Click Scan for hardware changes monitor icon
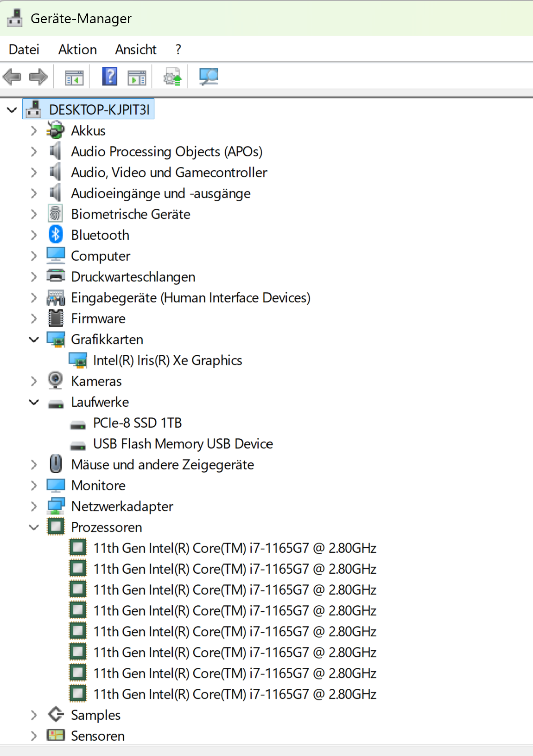 [x=209, y=77]
